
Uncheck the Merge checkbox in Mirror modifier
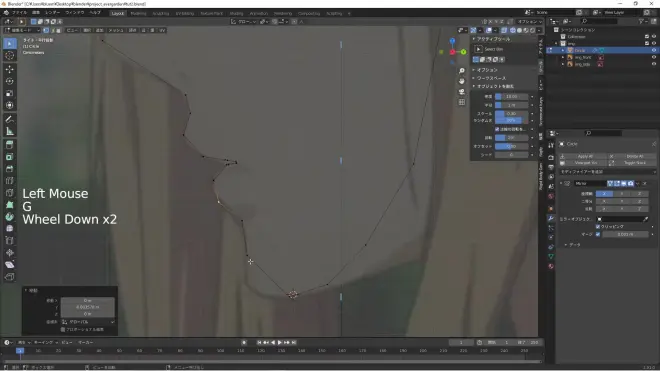tap(598, 234)
